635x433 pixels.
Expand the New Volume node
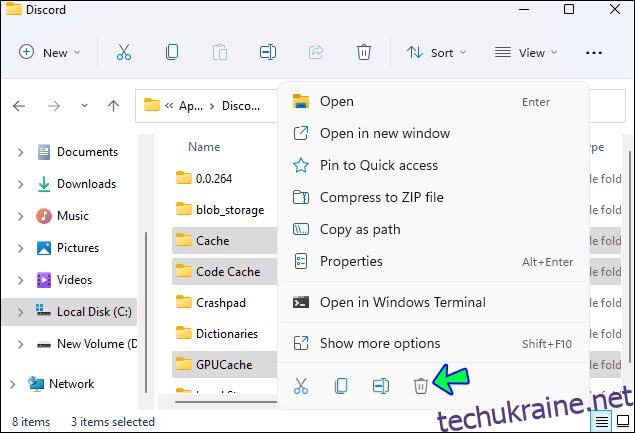[x=20, y=344]
